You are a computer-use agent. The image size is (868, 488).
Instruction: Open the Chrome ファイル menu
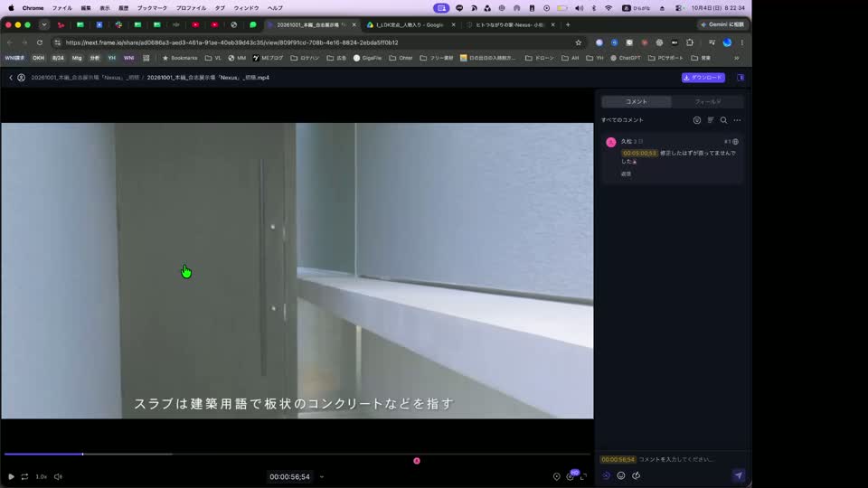tap(62, 8)
